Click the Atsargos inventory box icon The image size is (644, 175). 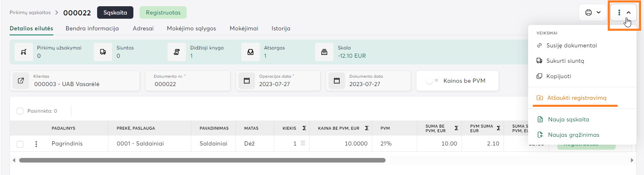pyautogui.click(x=250, y=52)
